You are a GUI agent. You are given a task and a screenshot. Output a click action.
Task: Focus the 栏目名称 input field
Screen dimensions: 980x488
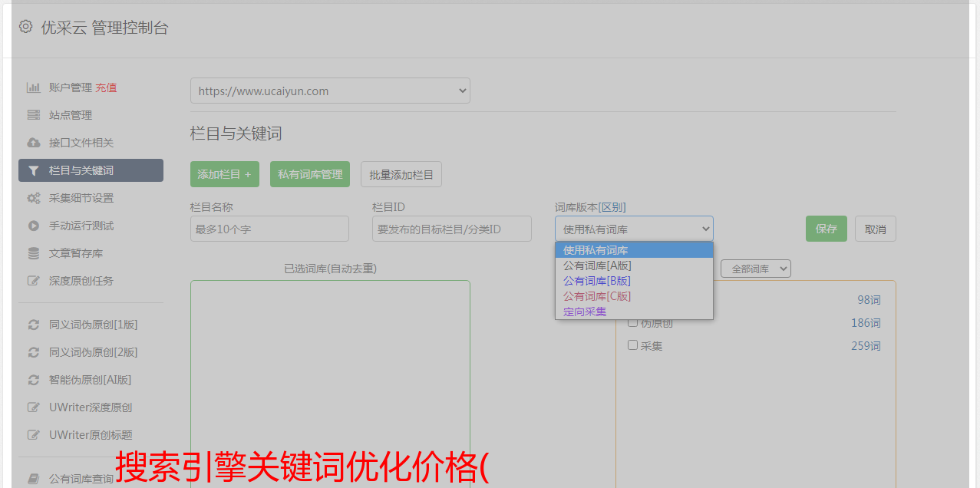click(x=269, y=229)
